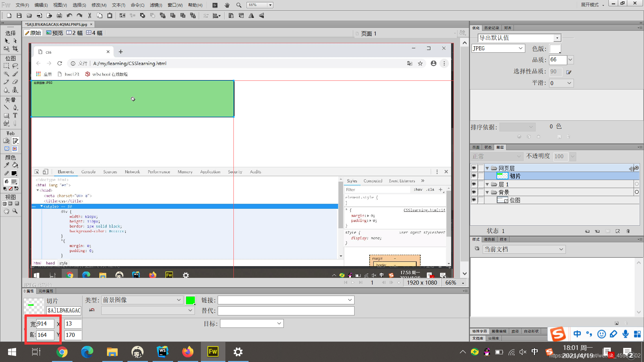Open the 类型 前景图像 dropdown
The height and width of the screenshot is (362, 644).
tap(142, 300)
